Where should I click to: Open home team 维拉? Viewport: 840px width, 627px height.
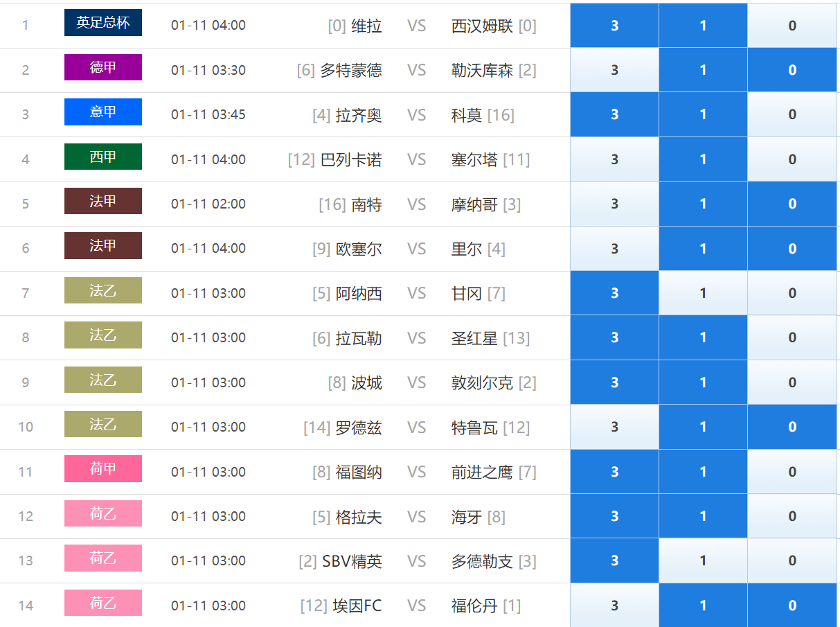[x=366, y=26]
